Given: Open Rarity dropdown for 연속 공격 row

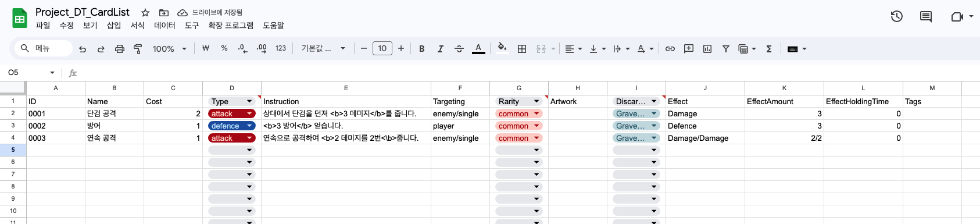Looking at the screenshot, I should point(537,138).
